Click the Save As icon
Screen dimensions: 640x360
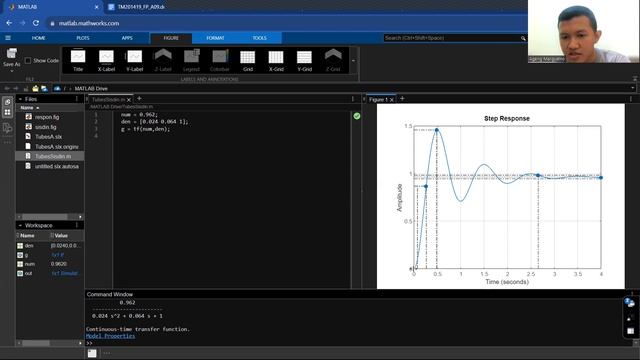[11, 53]
